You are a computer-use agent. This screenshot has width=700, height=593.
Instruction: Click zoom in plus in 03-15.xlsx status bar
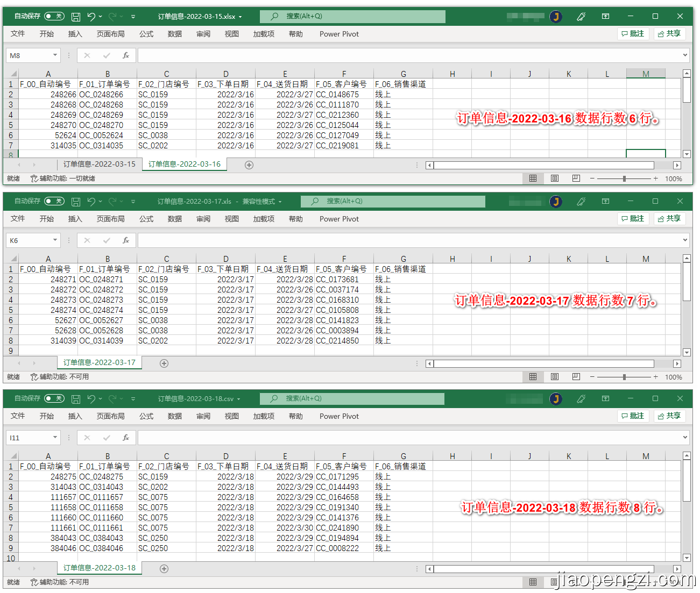click(655, 178)
